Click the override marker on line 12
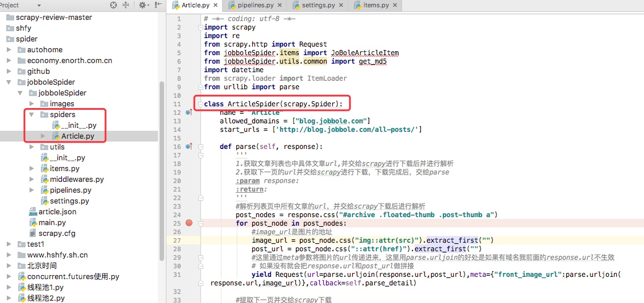 click(189, 112)
